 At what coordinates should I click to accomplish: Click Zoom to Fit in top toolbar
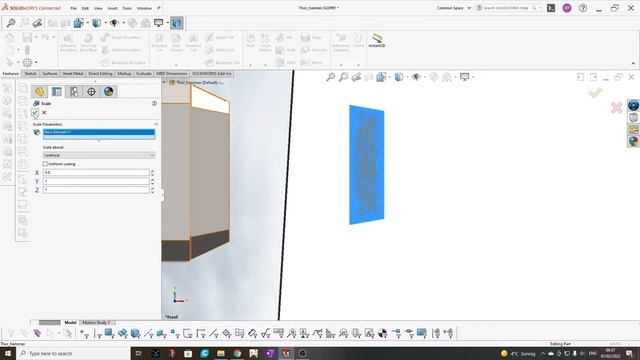tap(11, 23)
